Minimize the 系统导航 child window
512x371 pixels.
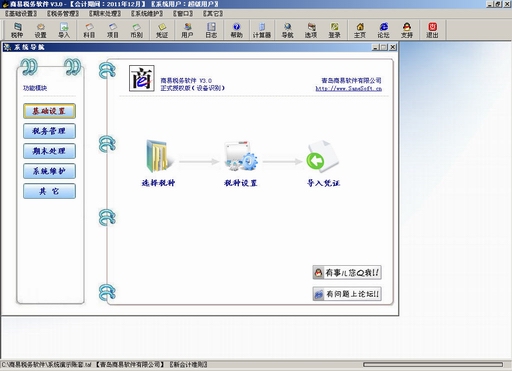[376, 47]
